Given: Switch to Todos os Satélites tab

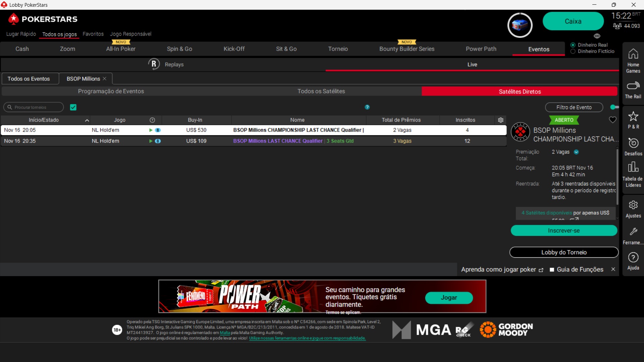Looking at the screenshot, I should [x=321, y=91].
